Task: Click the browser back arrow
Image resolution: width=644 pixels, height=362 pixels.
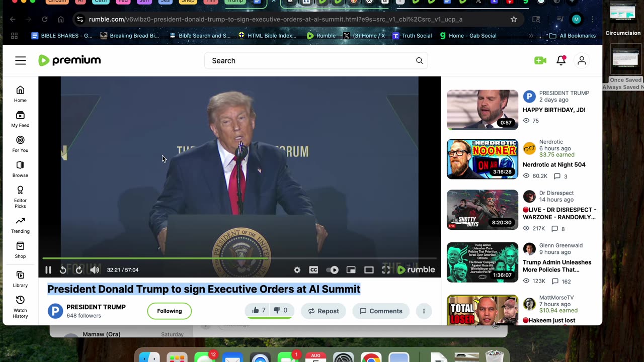Action: click(13, 19)
